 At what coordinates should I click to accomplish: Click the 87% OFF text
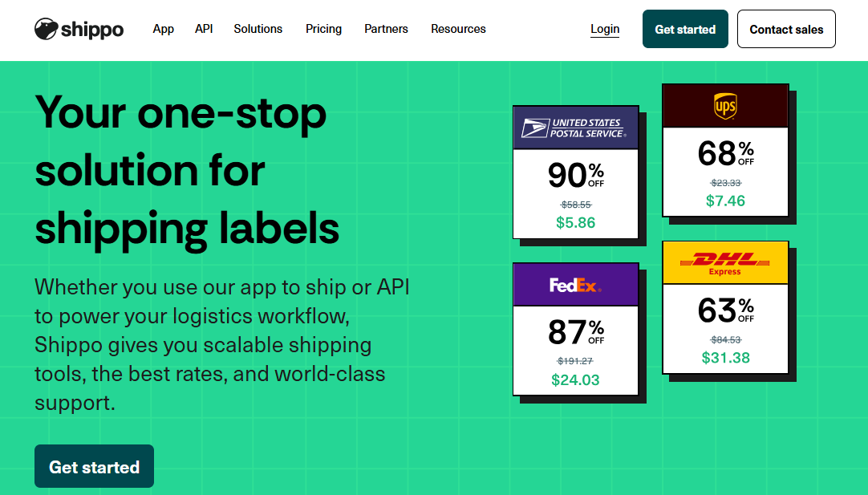576,332
